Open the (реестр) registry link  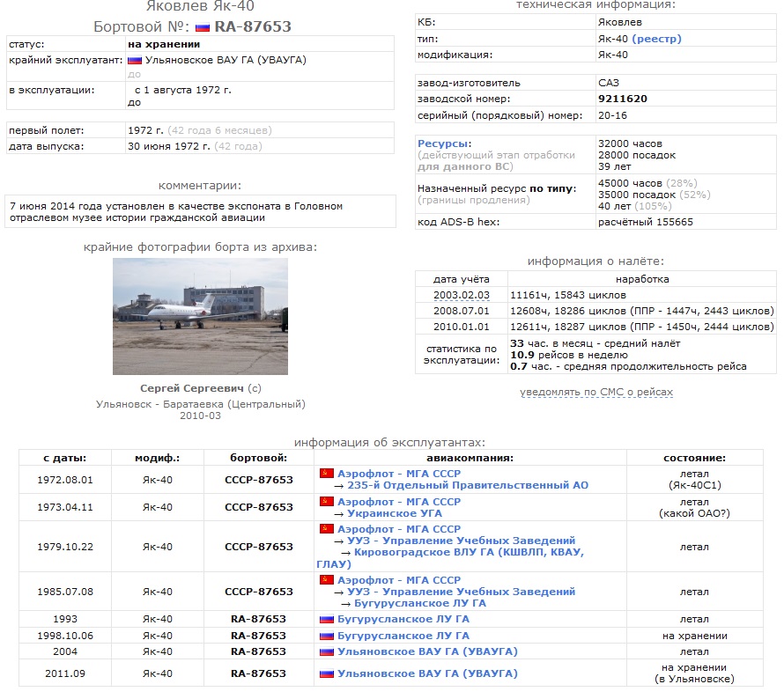656,39
